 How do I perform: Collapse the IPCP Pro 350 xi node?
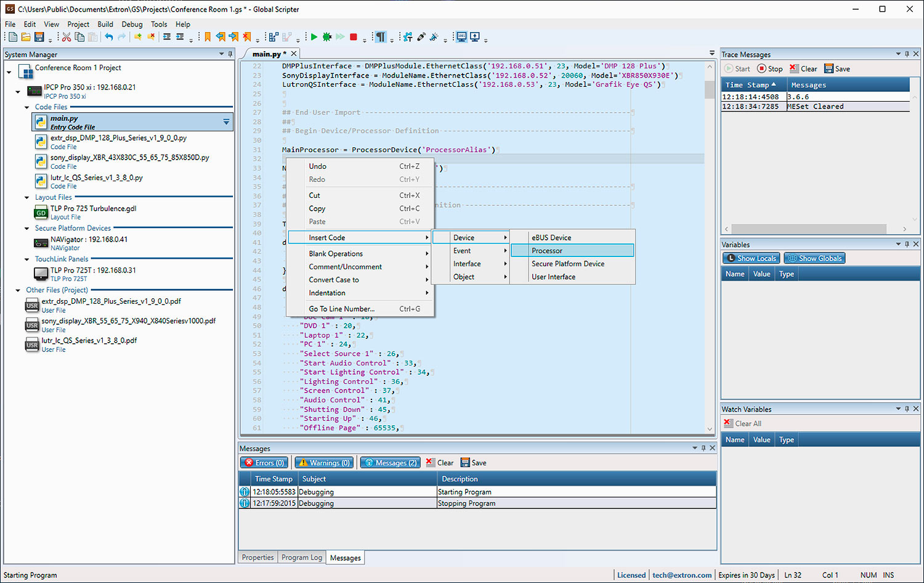[x=18, y=92]
